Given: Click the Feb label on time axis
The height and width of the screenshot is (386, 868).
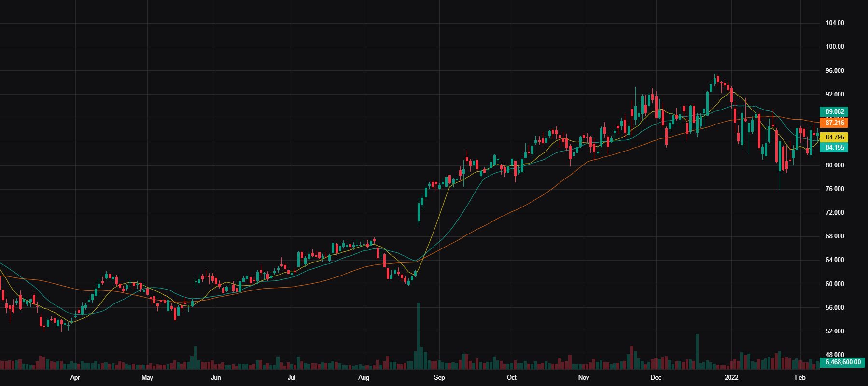Looking at the screenshot, I should [x=800, y=378].
